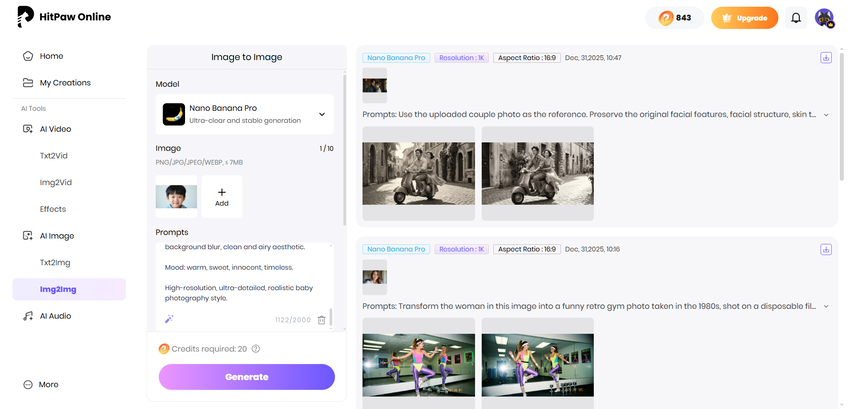Open the woman reference image thumbnail
This screenshot has height=409, width=854.
(375, 277)
